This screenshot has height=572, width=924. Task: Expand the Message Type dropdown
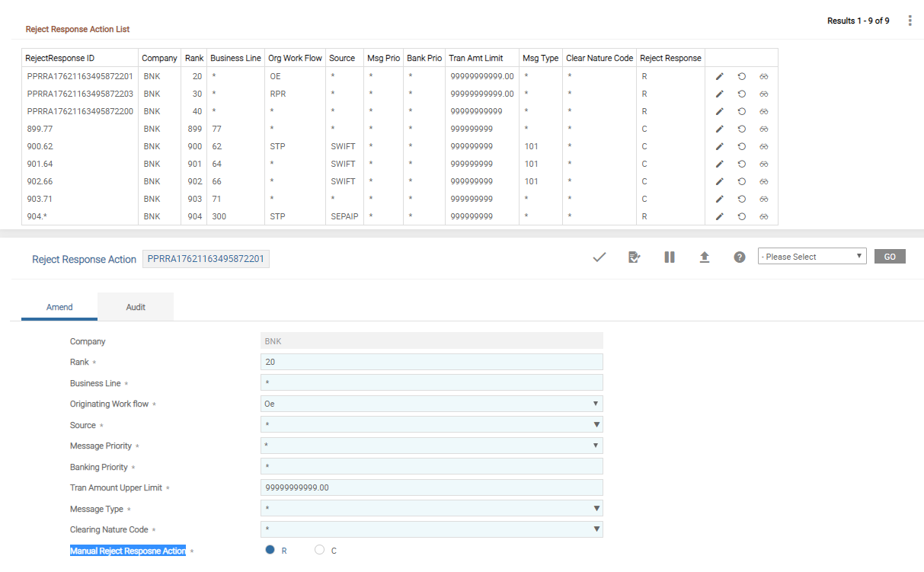click(431, 509)
